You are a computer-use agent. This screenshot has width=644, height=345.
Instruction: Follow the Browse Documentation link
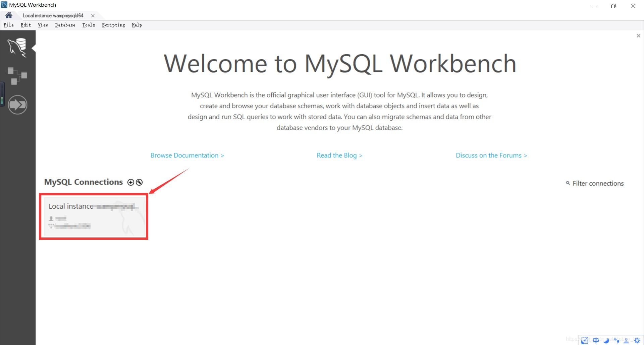187,155
